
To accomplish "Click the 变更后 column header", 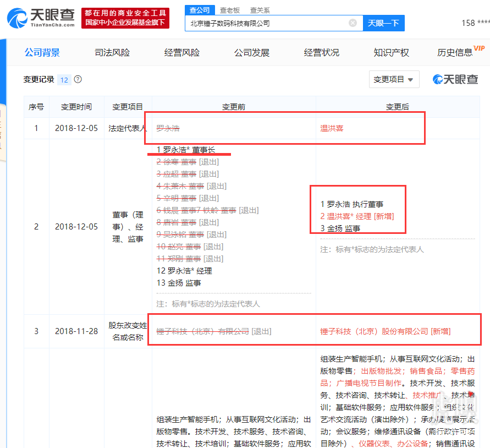I will pyautogui.click(x=397, y=107).
